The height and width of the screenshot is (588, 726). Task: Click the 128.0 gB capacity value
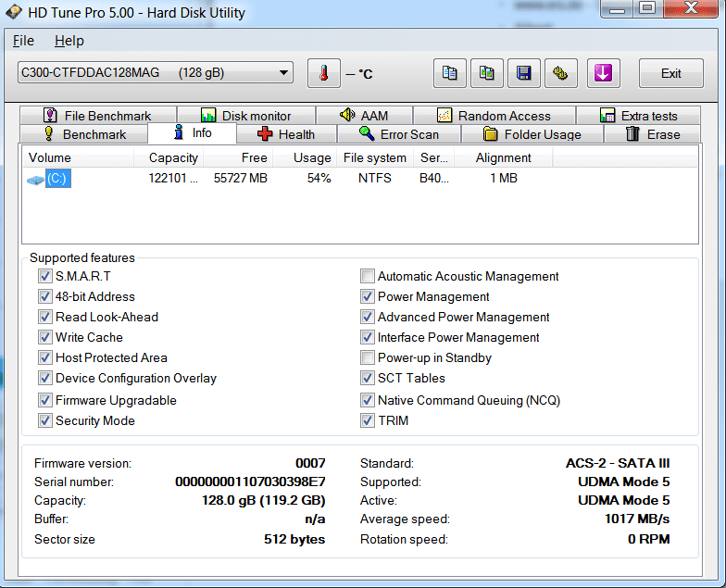[x=263, y=500]
